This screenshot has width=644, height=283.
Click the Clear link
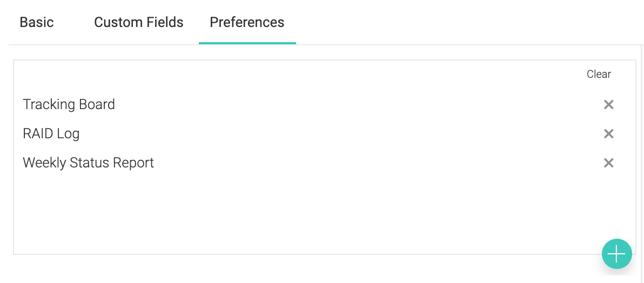599,75
